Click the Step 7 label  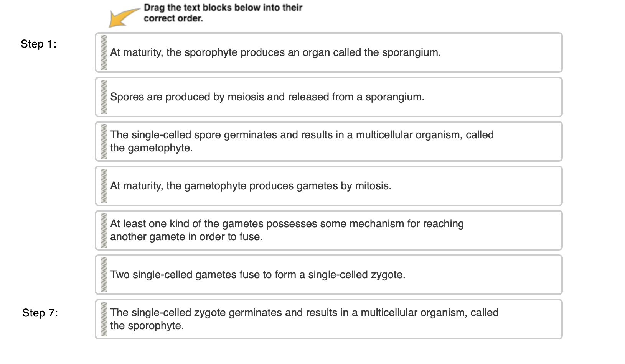[40, 313]
